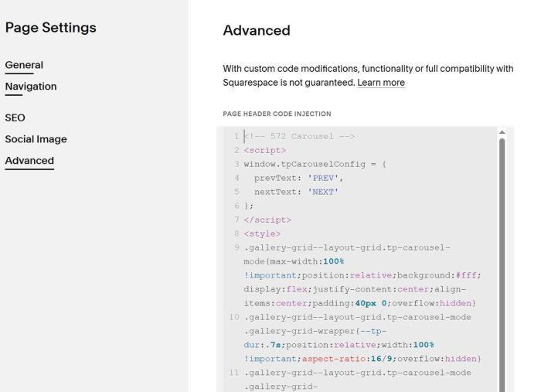Click the opening script tag on line 2
Screen dimensions: 541x392
click(x=264, y=151)
